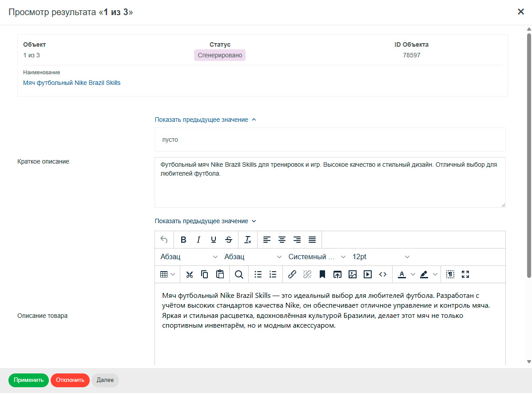Show invisible block characters

tap(450, 274)
